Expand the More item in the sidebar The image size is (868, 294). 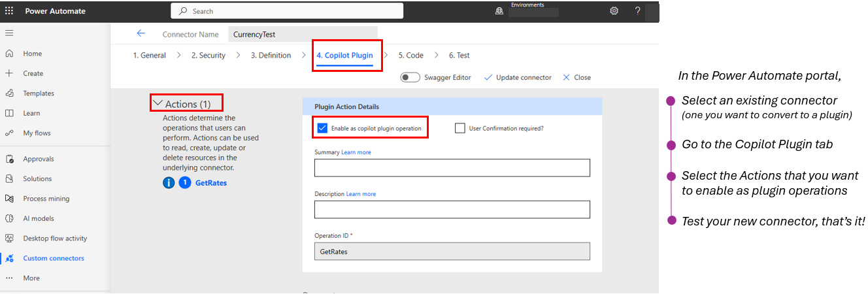pos(31,278)
